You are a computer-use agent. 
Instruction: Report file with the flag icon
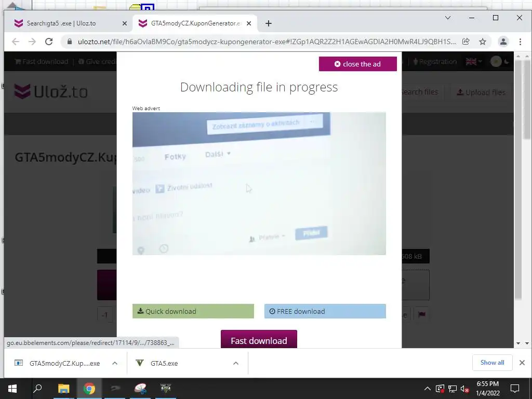(422, 314)
